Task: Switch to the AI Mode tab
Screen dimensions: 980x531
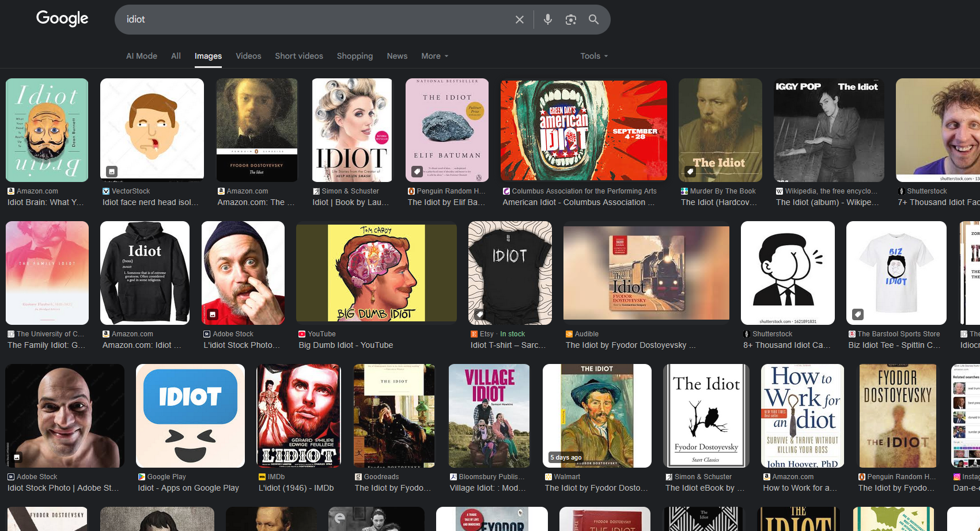Action: pyautogui.click(x=142, y=56)
